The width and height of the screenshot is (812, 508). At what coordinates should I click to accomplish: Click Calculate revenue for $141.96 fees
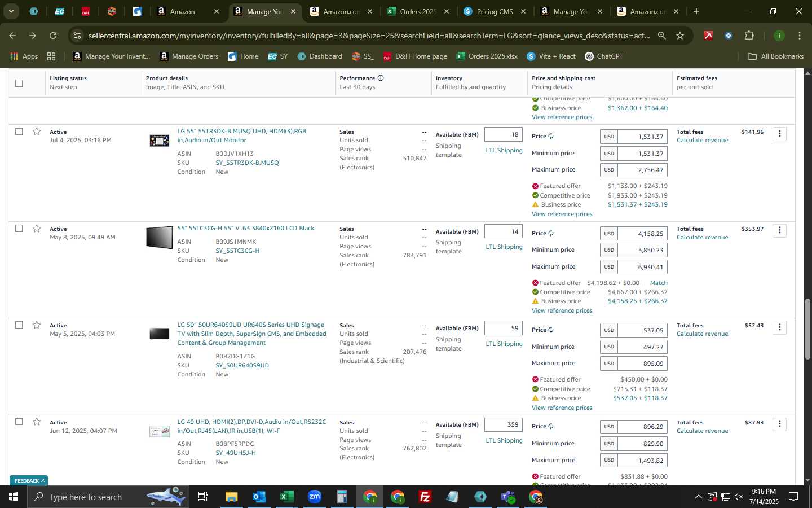click(x=702, y=140)
